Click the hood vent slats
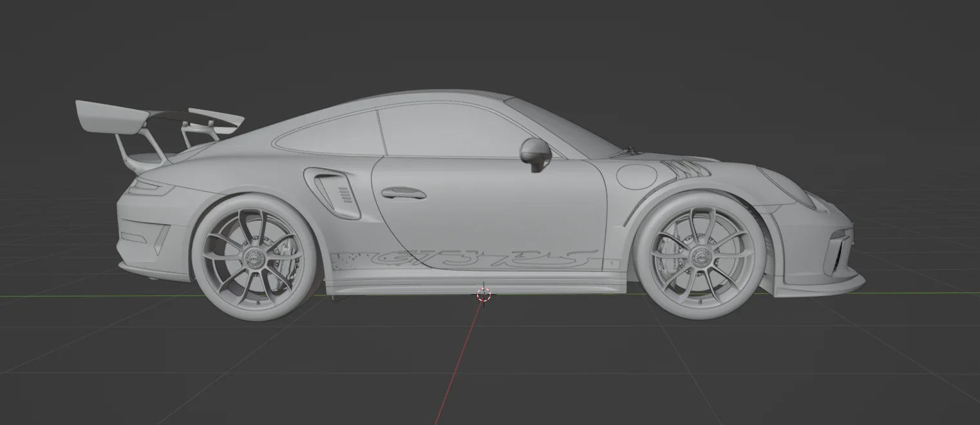980x425 pixels. (686, 167)
